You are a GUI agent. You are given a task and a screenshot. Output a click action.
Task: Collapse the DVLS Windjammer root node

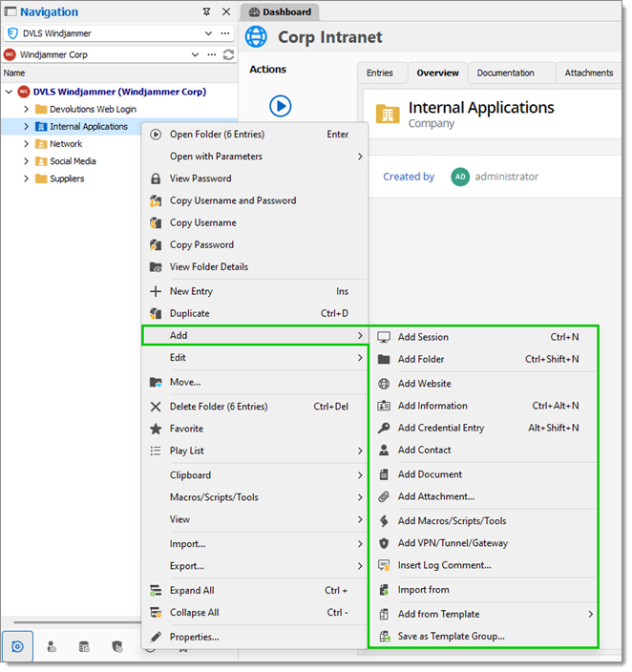point(9,93)
